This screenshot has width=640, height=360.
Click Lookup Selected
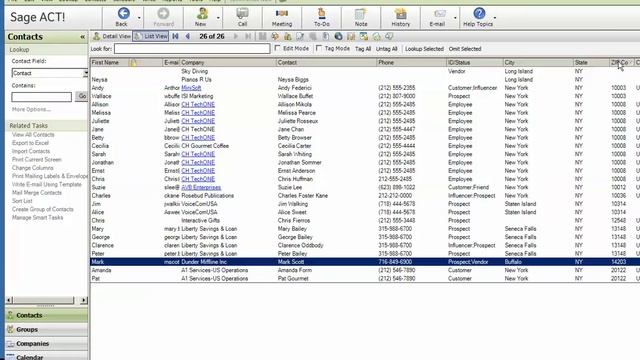(x=424, y=49)
